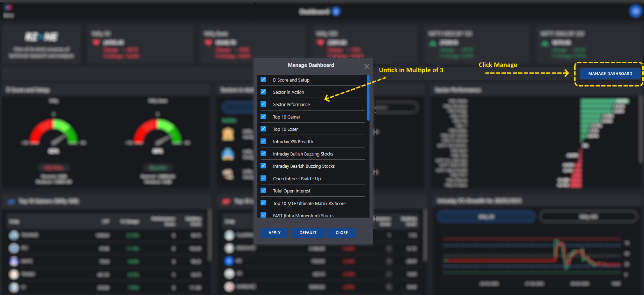Untick Top 10 MTF Ultimate Matrix checkbox
This screenshot has height=295, width=644.
coord(263,203)
